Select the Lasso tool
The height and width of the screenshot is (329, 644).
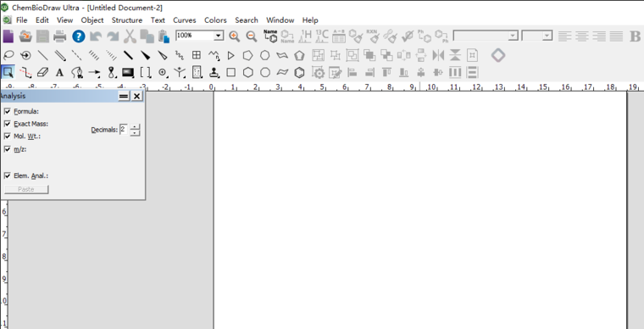coord(8,55)
